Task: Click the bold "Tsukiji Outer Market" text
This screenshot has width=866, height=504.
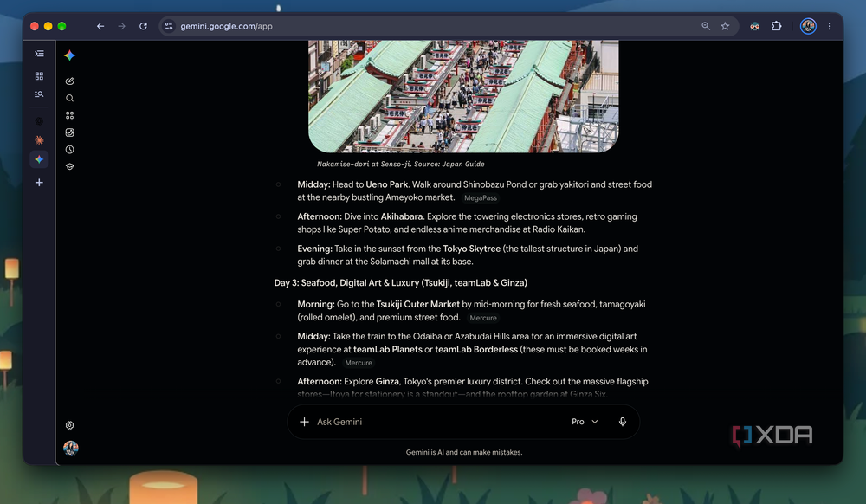Action: pyautogui.click(x=418, y=304)
